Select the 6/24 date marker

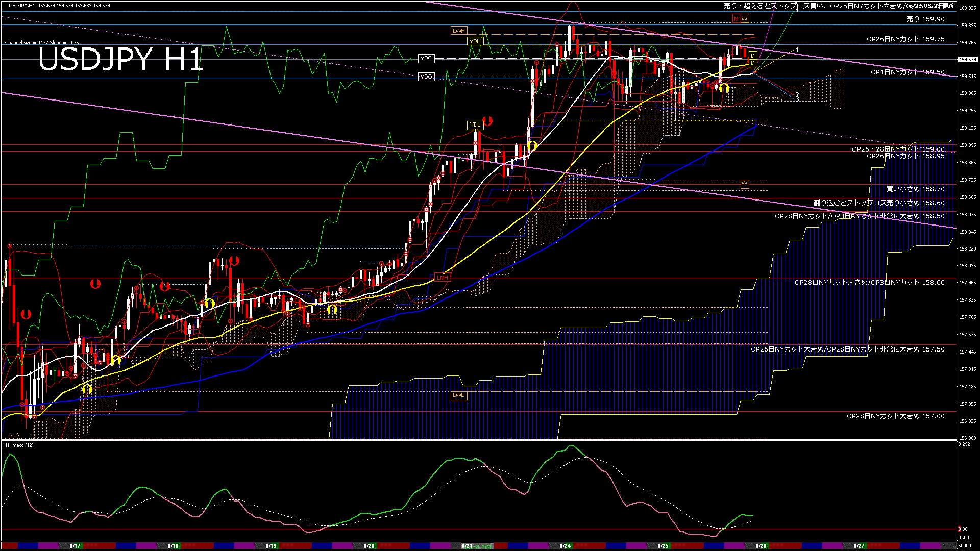click(x=565, y=546)
